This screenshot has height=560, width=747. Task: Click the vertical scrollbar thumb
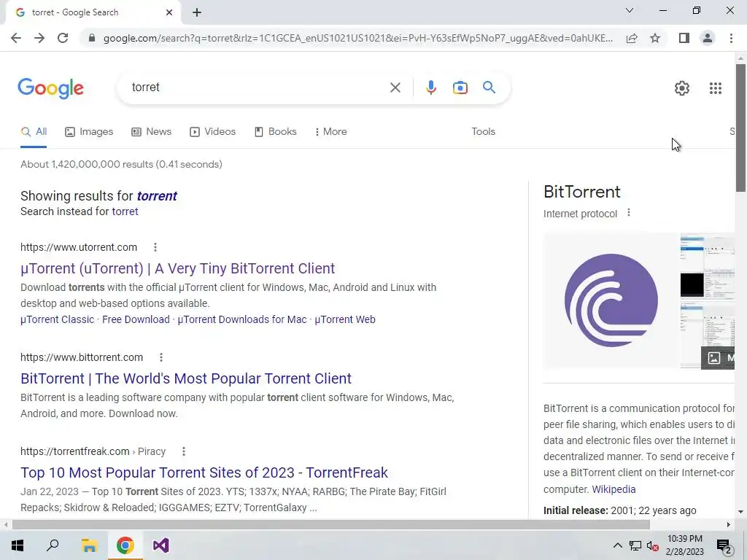tap(740, 128)
